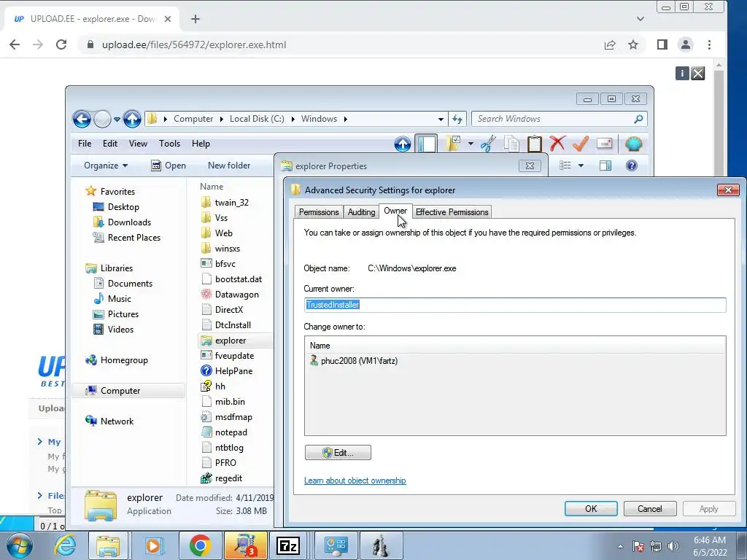Open the View menu in Explorer
The height and width of the screenshot is (560, 747).
[138, 144]
